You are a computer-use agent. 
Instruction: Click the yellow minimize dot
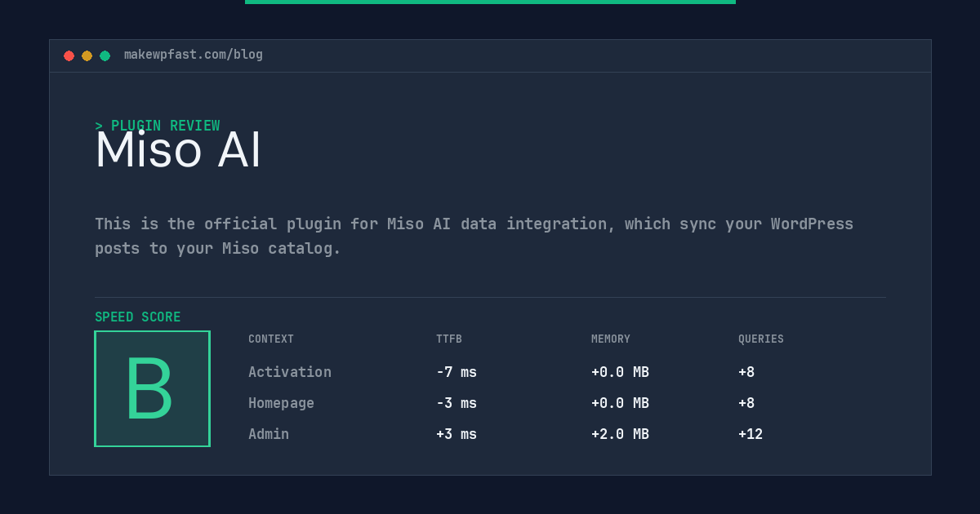coord(87,55)
